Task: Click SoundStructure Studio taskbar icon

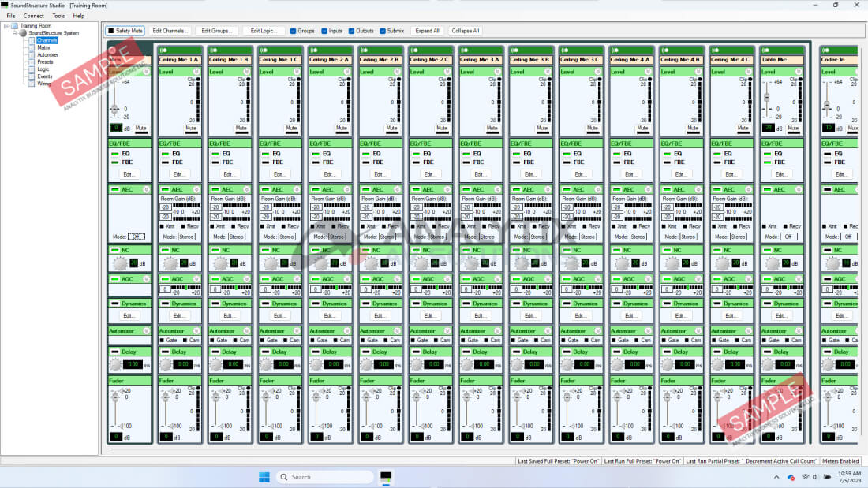Action: coord(386,477)
